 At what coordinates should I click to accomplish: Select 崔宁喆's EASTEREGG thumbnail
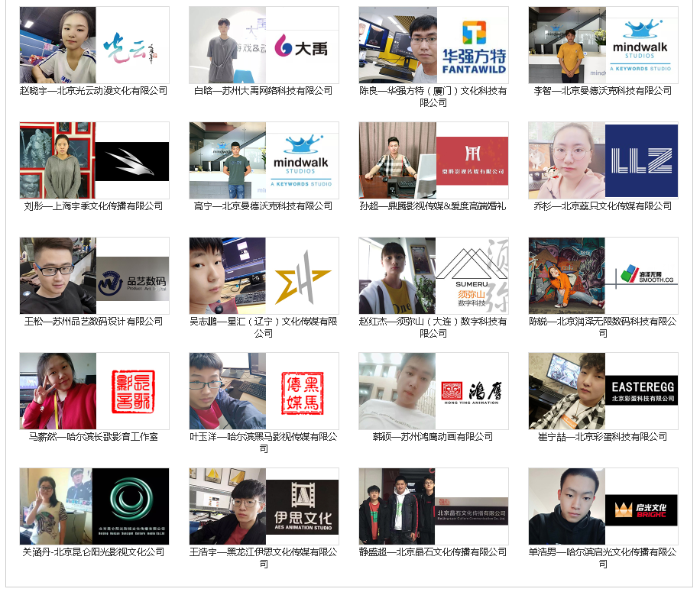(603, 391)
